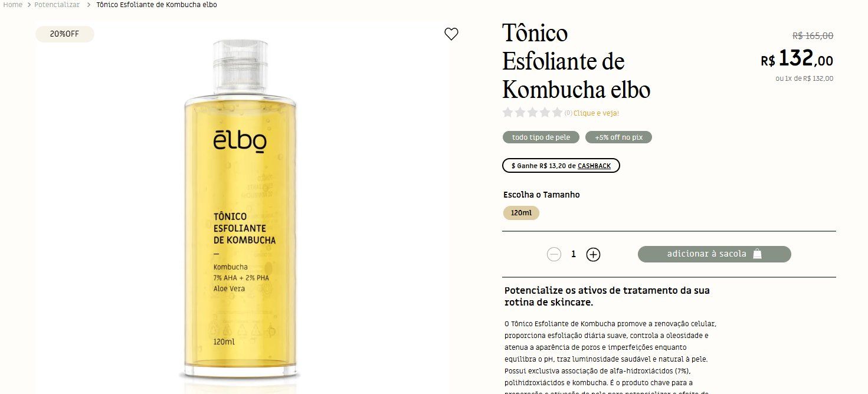
Task: Click the Ganhe R$ 13,20 cashback pill
Action: (x=561, y=166)
